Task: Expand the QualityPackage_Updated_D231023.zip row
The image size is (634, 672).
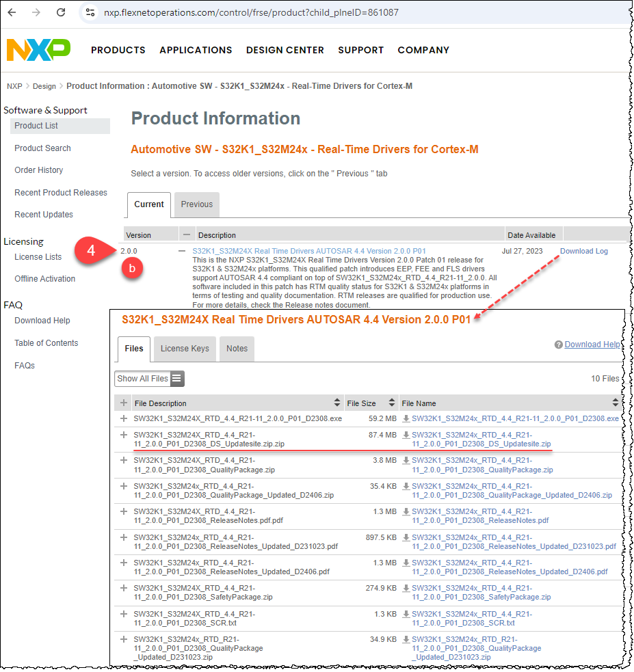Action: point(124,639)
